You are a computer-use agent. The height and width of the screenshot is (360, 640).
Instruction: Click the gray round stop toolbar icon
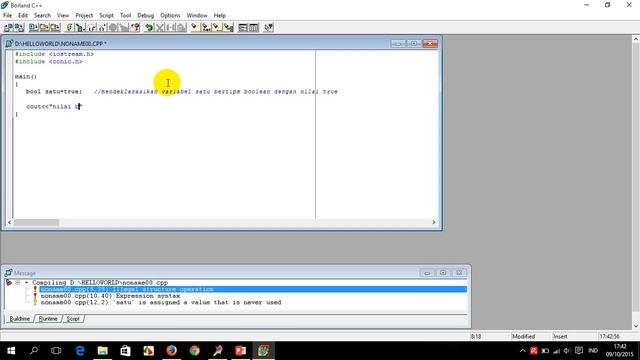pyautogui.click(x=113, y=27)
